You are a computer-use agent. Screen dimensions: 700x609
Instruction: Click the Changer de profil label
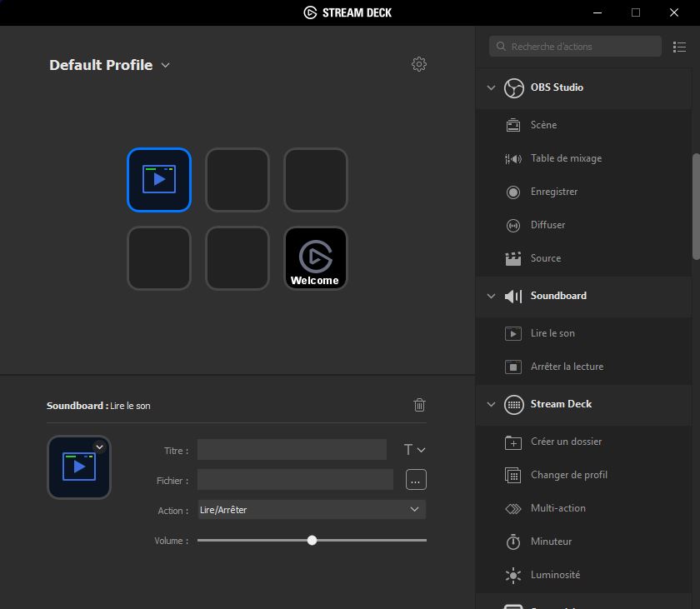pos(568,475)
